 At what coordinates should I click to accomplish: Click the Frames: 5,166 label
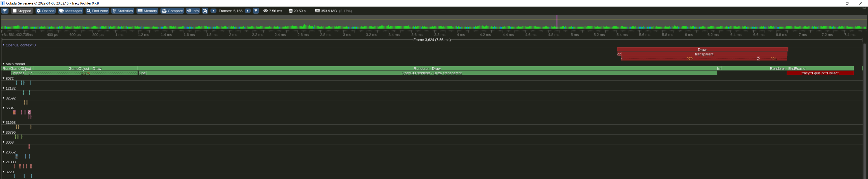(231, 11)
